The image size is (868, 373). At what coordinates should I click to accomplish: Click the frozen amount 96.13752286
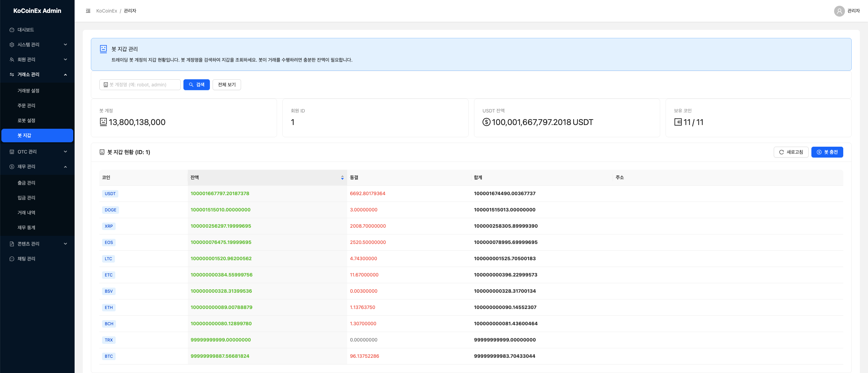tap(364, 356)
